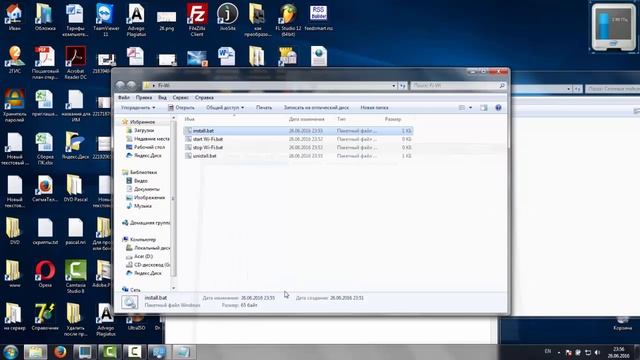Open the CD дисковод in sidebar
The image size is (640, 360).
click(x=148, y=265)
